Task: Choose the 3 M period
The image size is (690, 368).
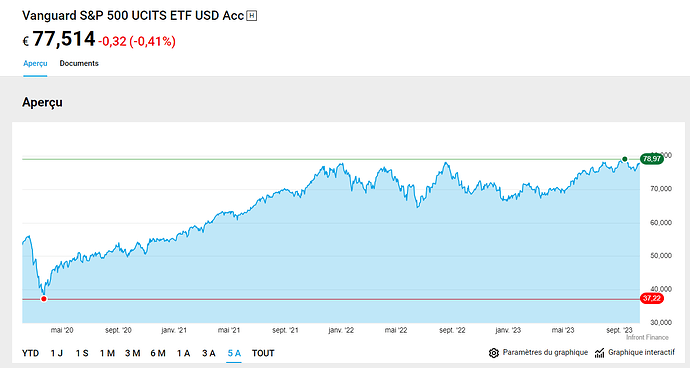Action: pyautogui.click(x=132, y=353)
